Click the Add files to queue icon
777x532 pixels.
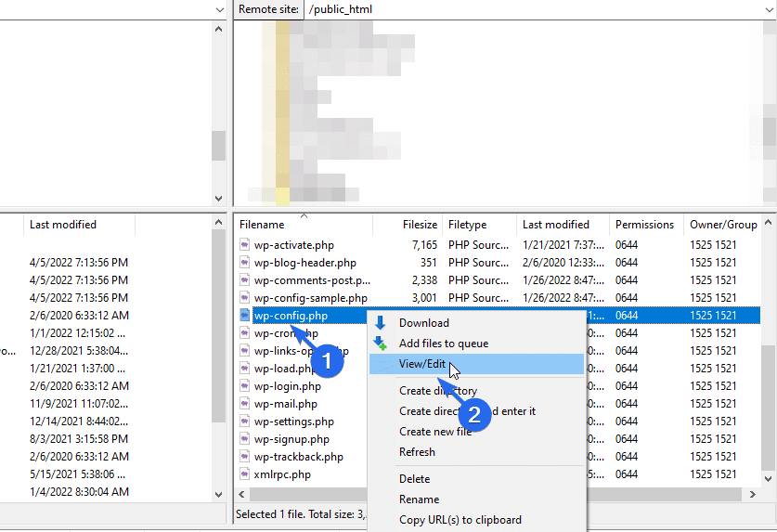click(380, 344)
